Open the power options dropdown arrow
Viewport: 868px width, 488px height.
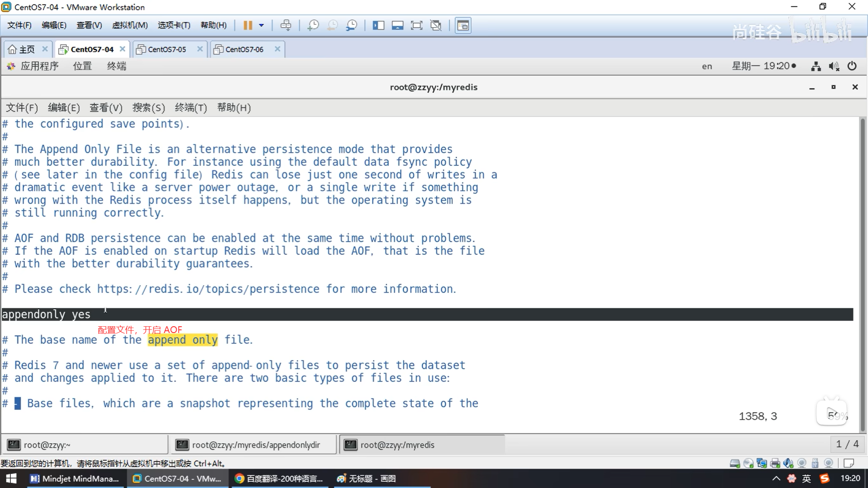click(x=261, y=25)
